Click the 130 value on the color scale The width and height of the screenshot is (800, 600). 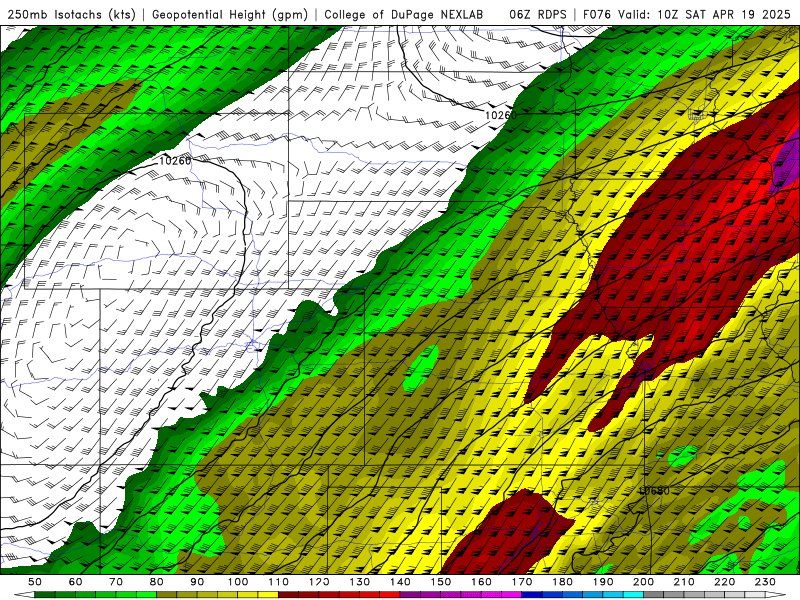(x=360, y=582)
